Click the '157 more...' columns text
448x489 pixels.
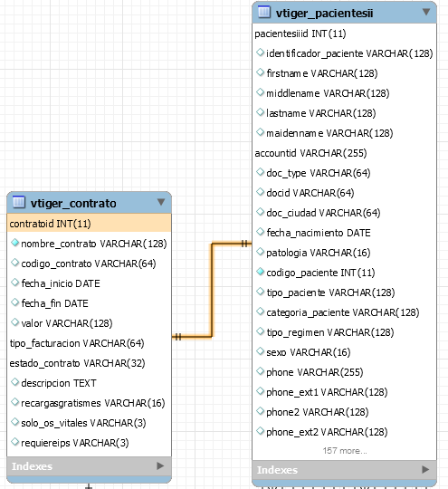(345, 451)
